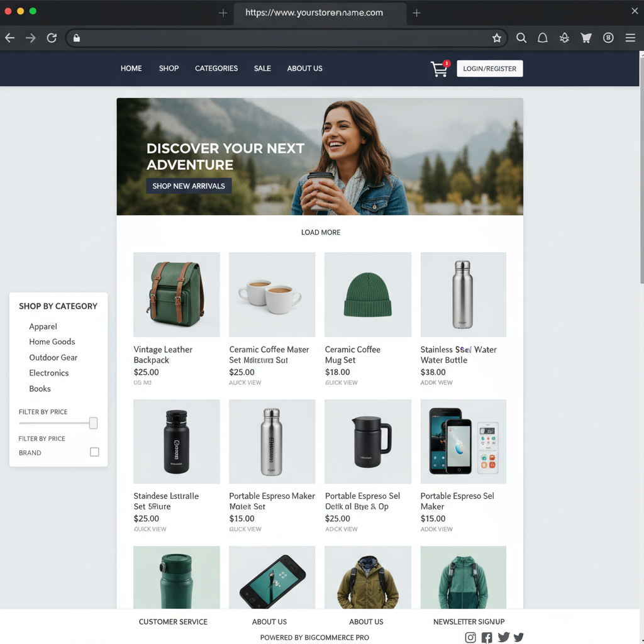644x644 pixels.
Task: Click POWERED BY BIGCOMMERCE PRO footer text
Action: [x=314, y=638]
